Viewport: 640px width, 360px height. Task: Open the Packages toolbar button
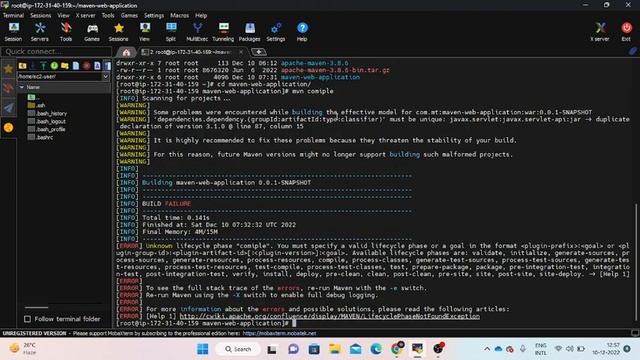(x=249, y=32)
